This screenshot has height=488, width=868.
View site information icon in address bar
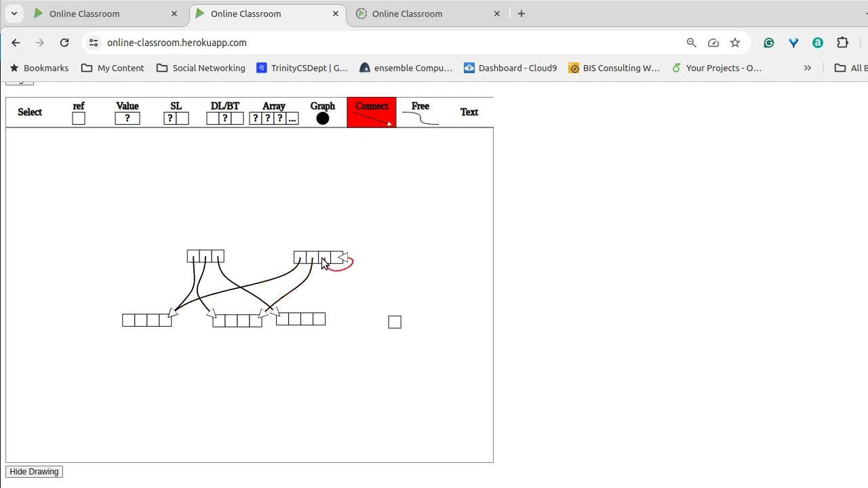point(94,43)
